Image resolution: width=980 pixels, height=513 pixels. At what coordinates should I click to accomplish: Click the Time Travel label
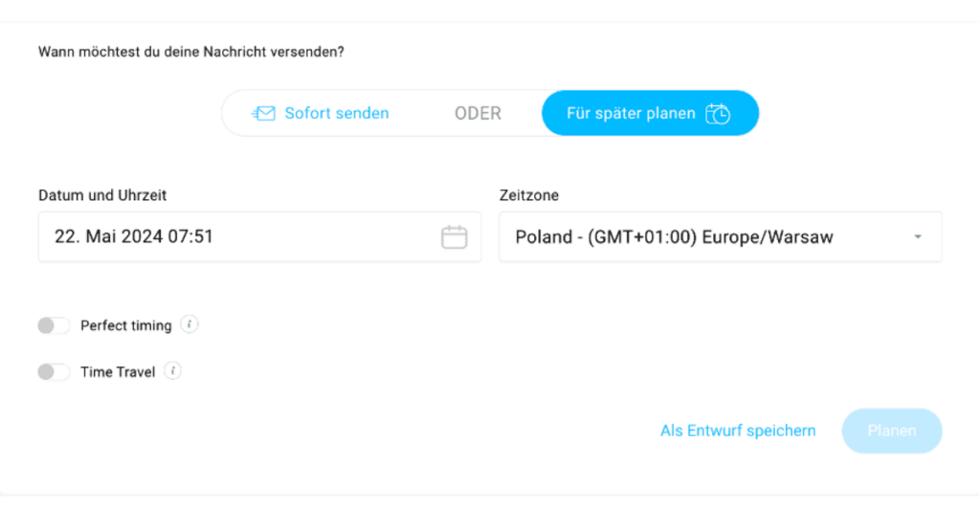click(118, 371)
